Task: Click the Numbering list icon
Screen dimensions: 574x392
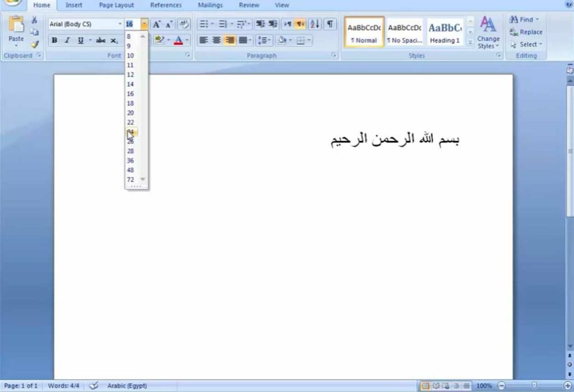Action: pos(223,24)
